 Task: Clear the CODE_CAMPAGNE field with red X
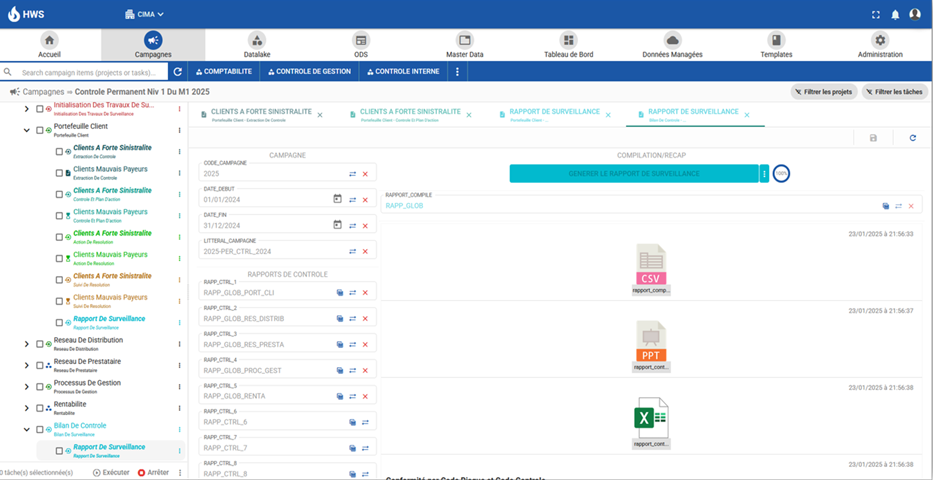coord(365,174)
